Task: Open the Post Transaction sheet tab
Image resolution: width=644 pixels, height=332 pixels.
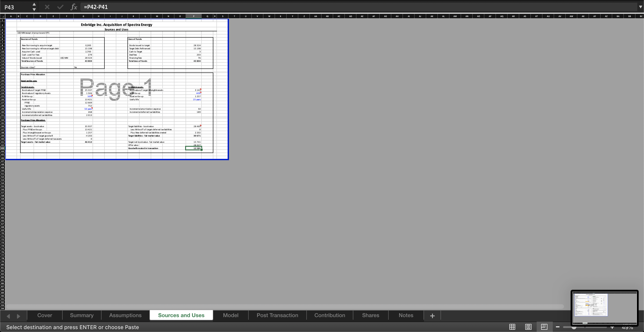Action: (277, 315)
